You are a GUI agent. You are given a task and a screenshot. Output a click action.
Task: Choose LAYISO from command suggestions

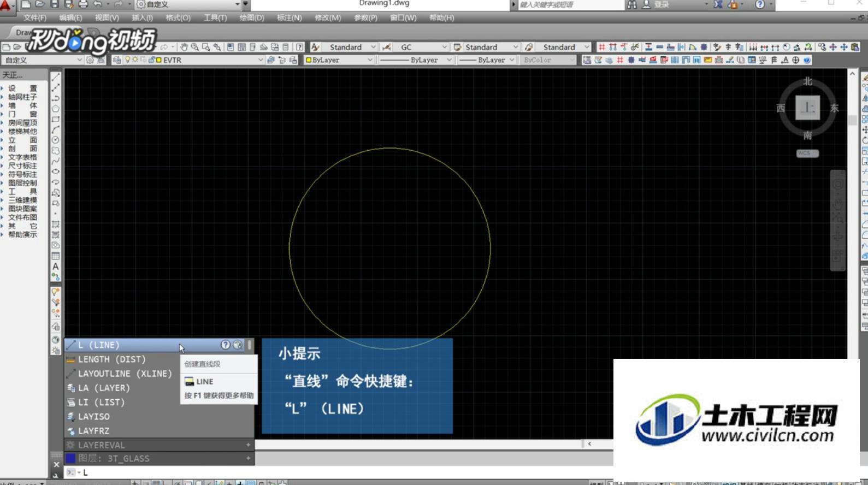click(x=159, y=416)
